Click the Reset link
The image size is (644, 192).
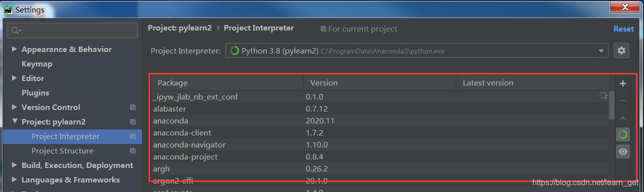click(x=623, y=28)
